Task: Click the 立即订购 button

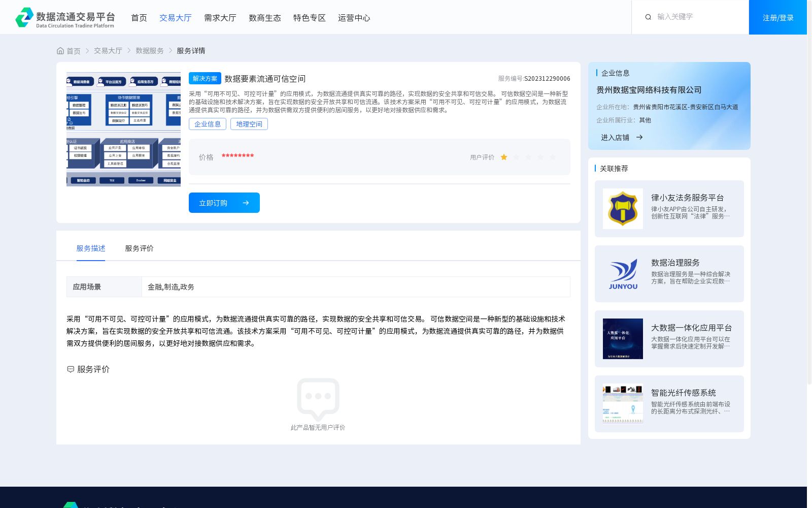Action: point(224,203)
